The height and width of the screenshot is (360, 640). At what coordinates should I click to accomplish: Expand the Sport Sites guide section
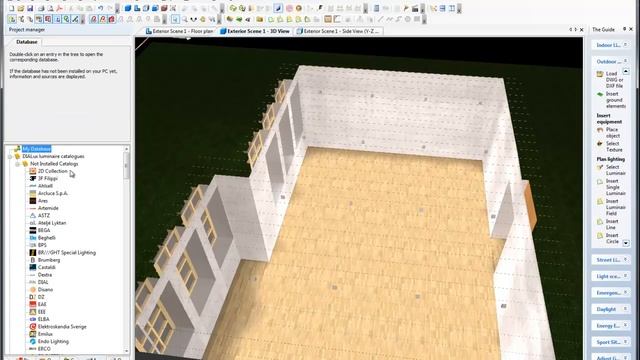[x=625, y=342]
